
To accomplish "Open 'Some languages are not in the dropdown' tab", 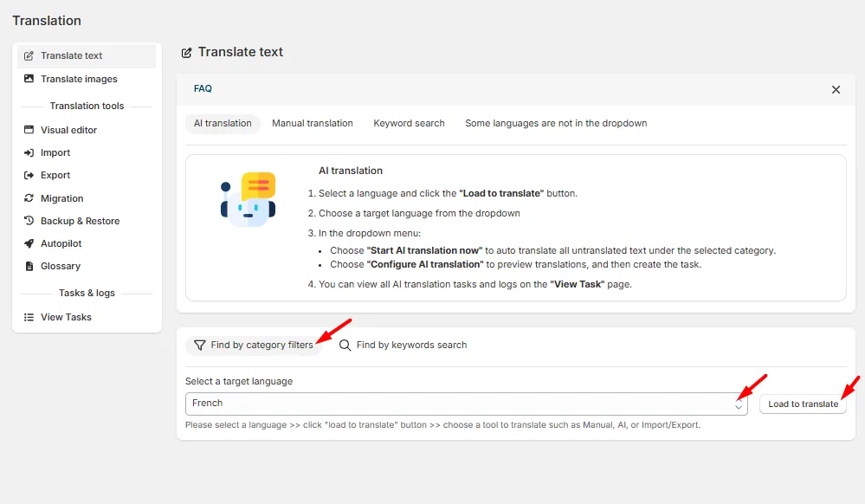I will click(x=556, y=123).
